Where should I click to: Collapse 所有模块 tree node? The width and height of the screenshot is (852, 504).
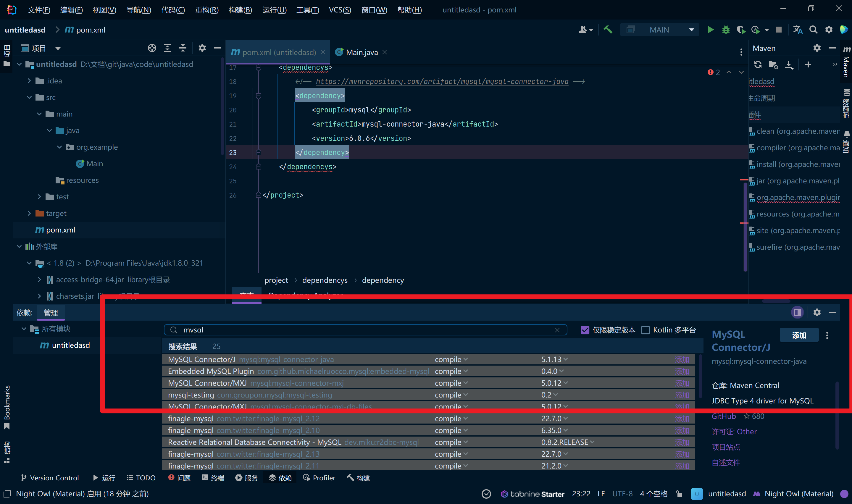[24, 329]
